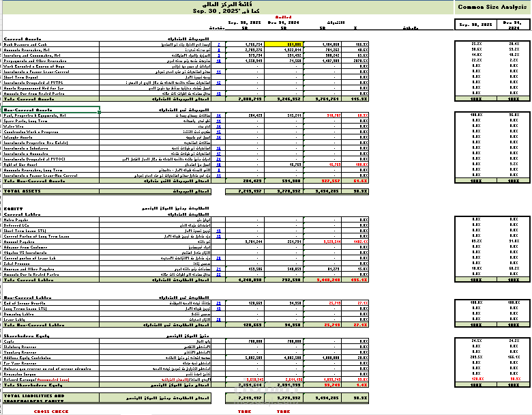Click the Statutory Reserve row label
Viewport: 532px width, 415px height.
pos(51,347)
